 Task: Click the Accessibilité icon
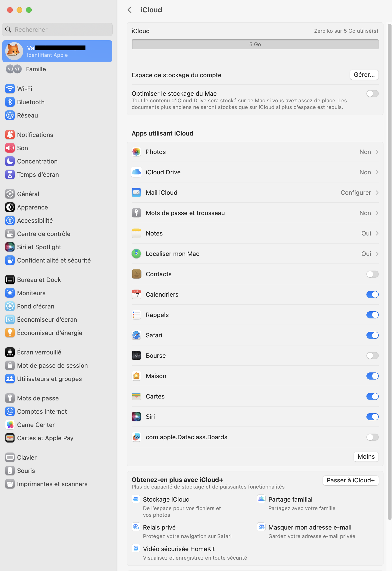pos(10,221)
